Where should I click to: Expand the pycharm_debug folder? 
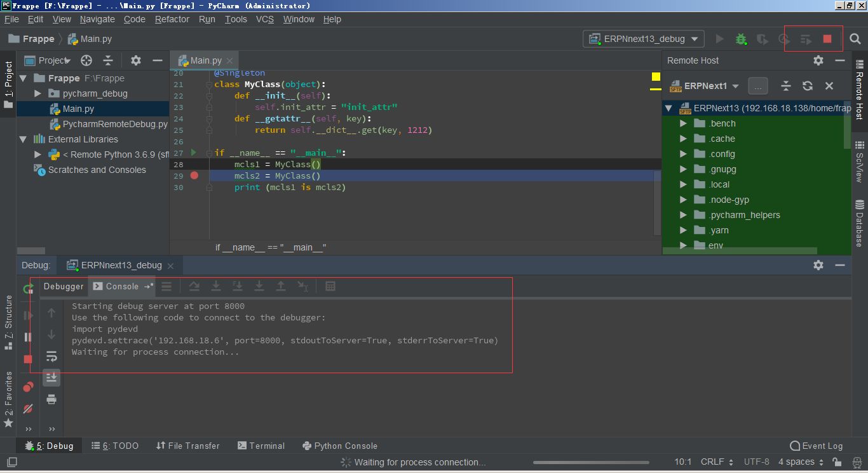[38, 93]
